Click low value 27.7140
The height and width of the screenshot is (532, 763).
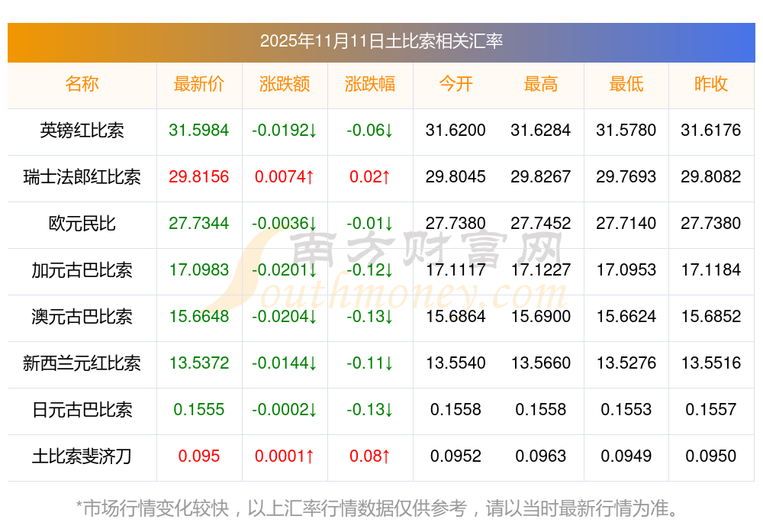(626, 224)
